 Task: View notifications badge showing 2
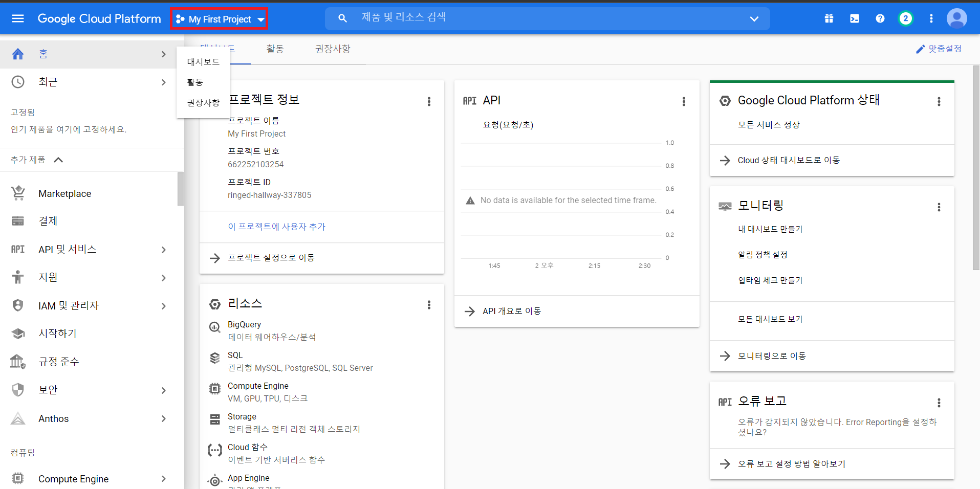tap(906, 19)
